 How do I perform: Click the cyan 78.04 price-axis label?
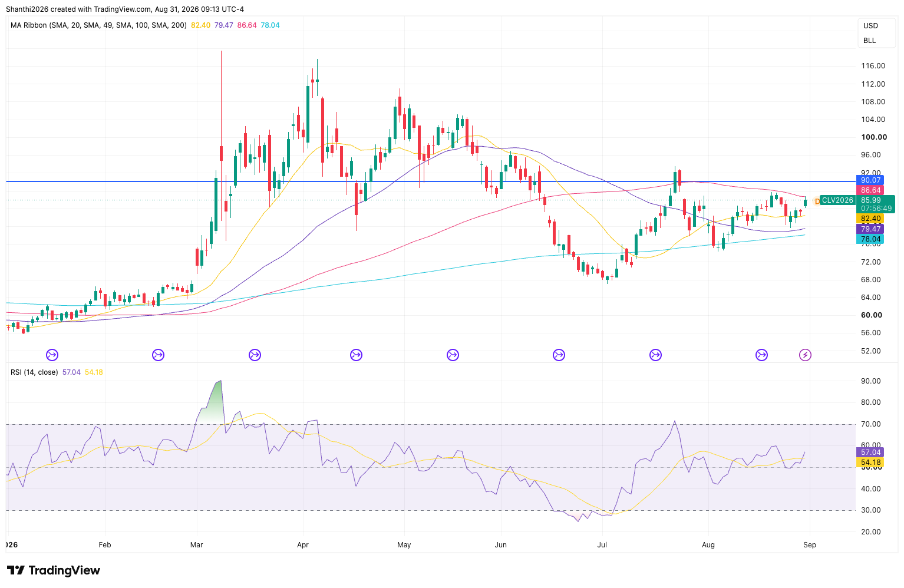tap(870, 239)
